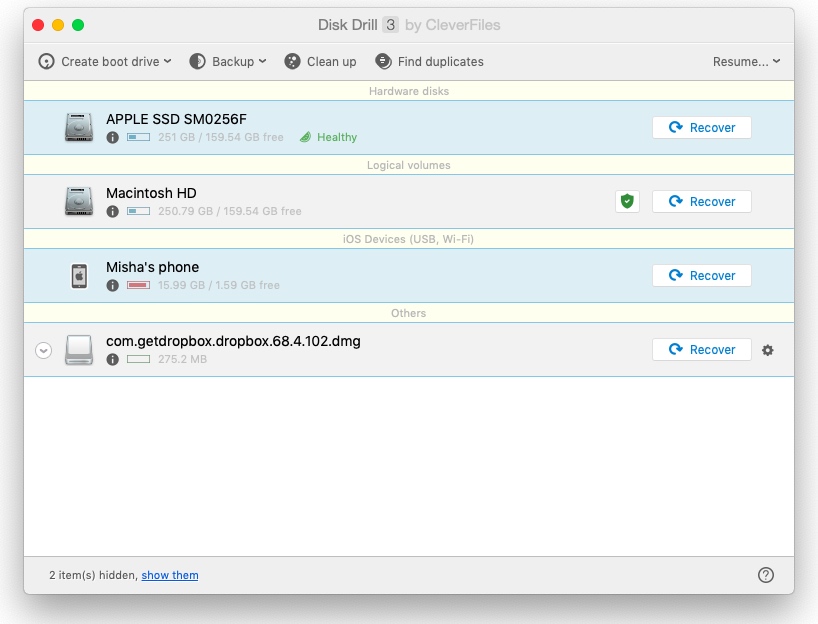818x624 pixels.
Task: Click the empty usage bar of the dropbox dmg
Action: point(138,359)
